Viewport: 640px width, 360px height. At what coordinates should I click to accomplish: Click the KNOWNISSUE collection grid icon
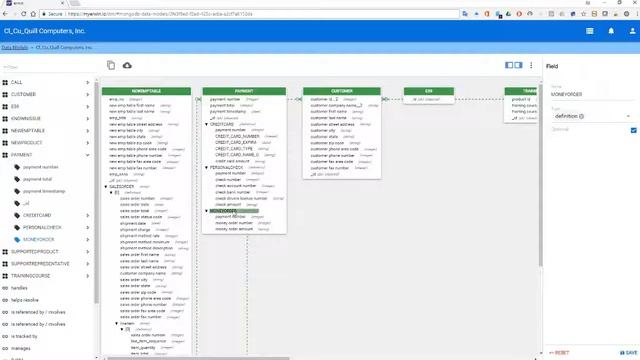(5, 118)
